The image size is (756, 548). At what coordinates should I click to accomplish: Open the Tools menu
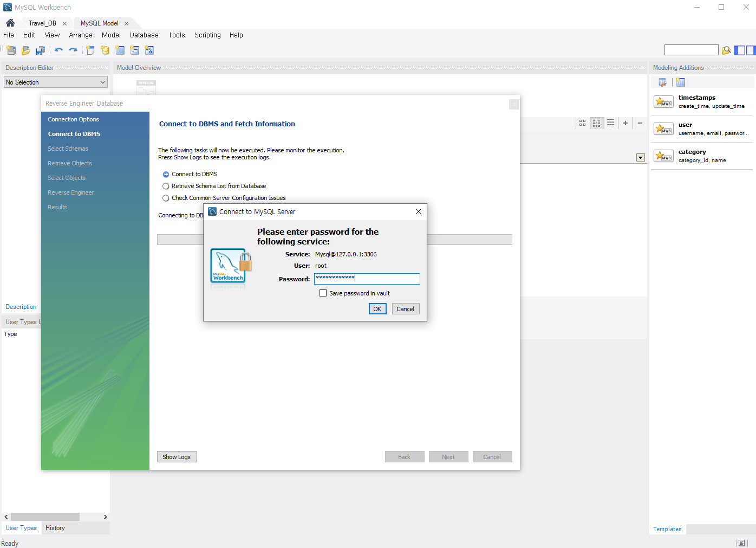(x=177, y=35)
